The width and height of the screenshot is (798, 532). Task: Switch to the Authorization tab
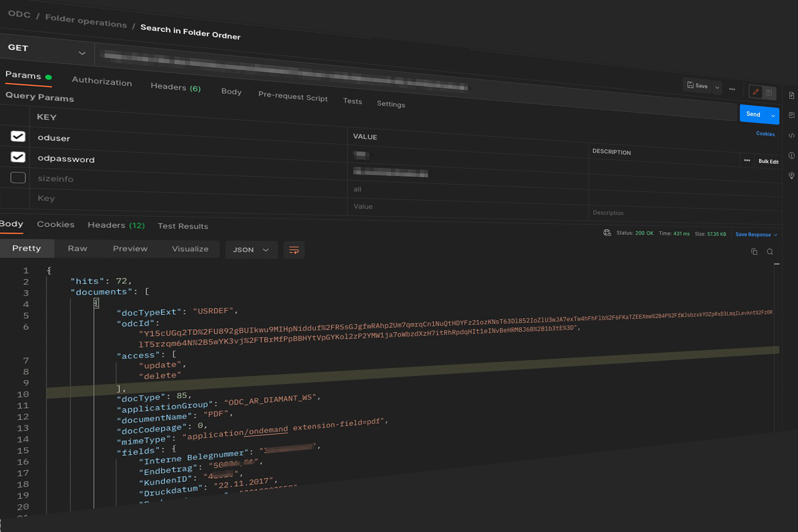pyautogui.click(x=102, y=82)
